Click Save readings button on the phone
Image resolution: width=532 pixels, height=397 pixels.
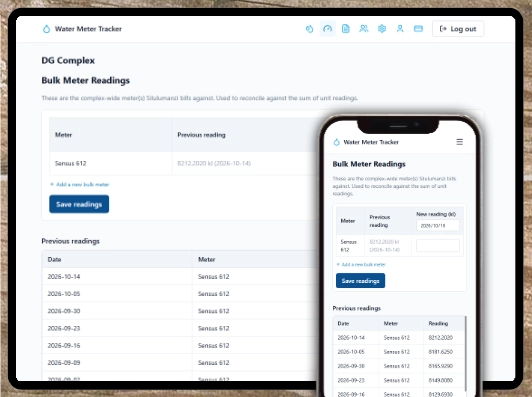tap(360, 281)
